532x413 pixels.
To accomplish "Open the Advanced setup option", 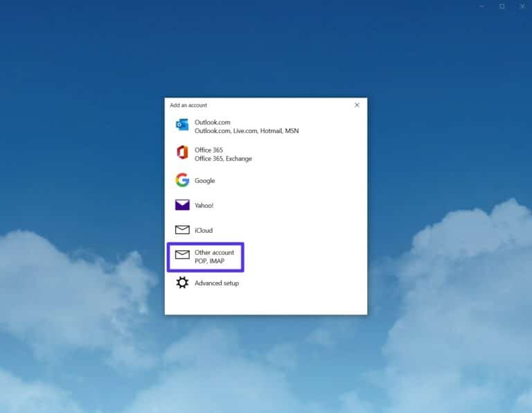I will point(216,283).
